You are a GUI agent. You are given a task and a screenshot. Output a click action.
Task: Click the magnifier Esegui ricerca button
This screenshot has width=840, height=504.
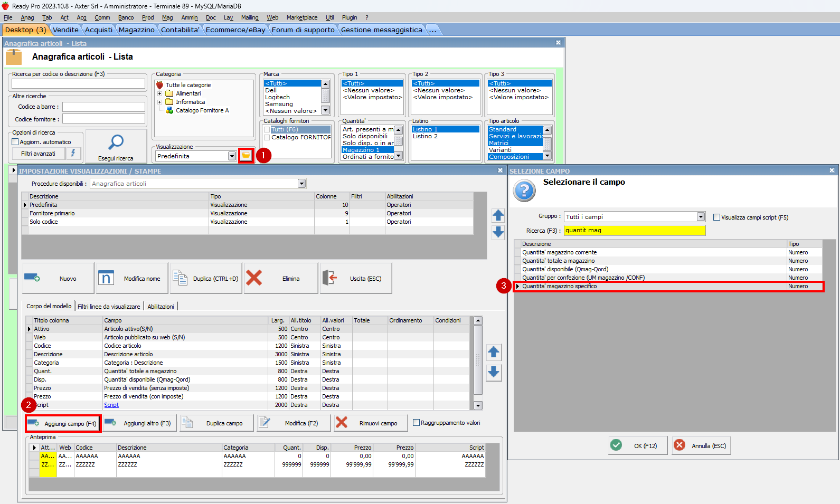[x=116, y=146]
